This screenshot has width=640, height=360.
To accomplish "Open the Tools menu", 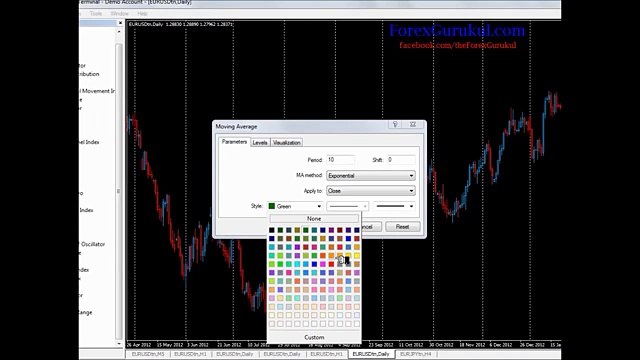I will tap(96, 13).
